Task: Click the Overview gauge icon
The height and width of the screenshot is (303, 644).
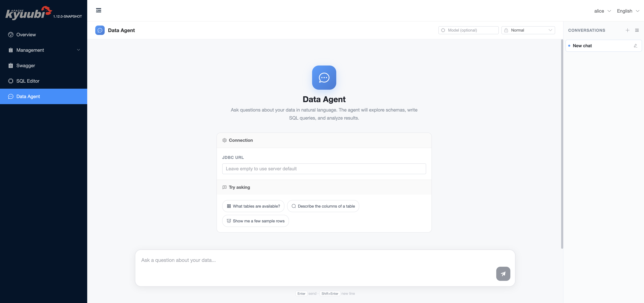Action: (x=11, y=35)
